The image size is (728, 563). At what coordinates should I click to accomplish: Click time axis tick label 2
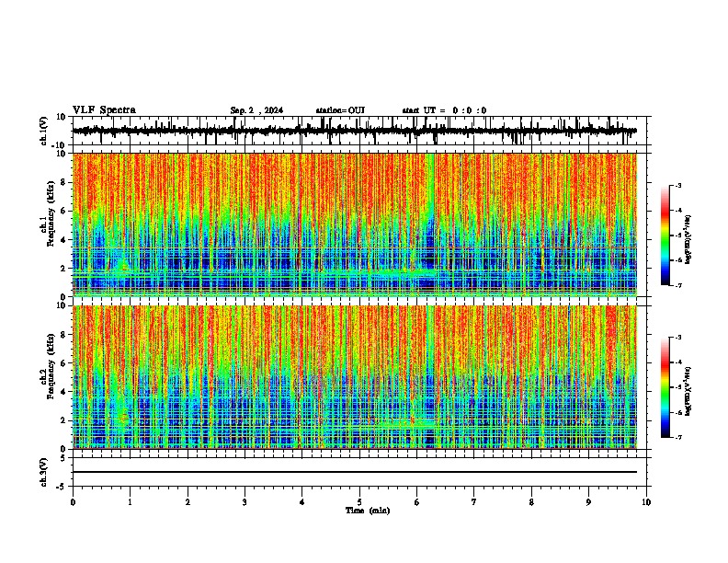[x=188, y=502]
